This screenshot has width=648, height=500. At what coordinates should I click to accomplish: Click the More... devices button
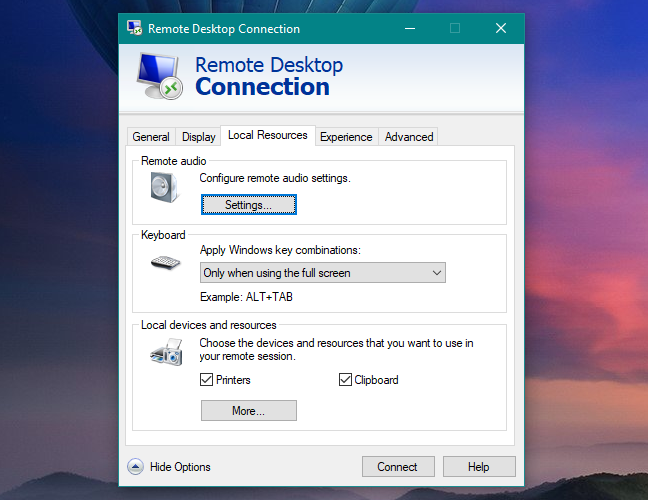point(249,410)
